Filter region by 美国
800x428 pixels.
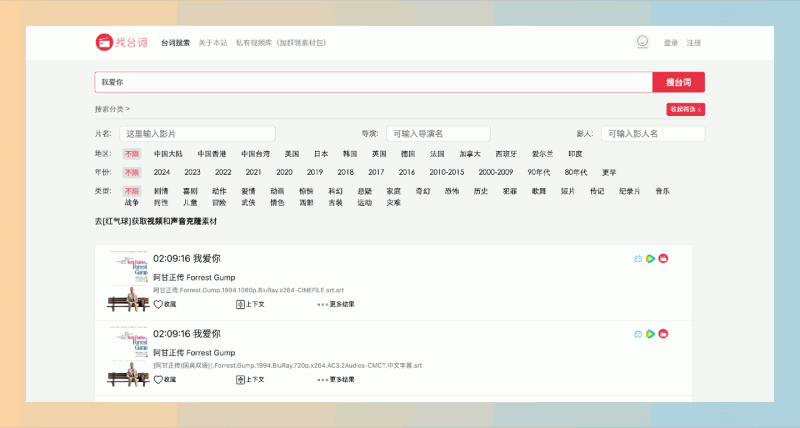[292, 154]
